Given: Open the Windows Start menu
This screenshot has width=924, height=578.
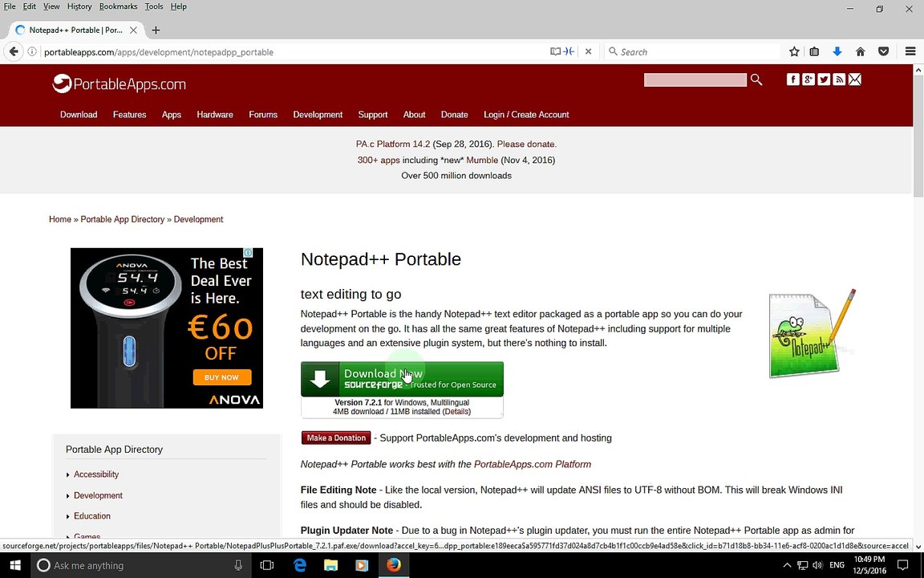Looking at the screenshot, I should (14, 566).
